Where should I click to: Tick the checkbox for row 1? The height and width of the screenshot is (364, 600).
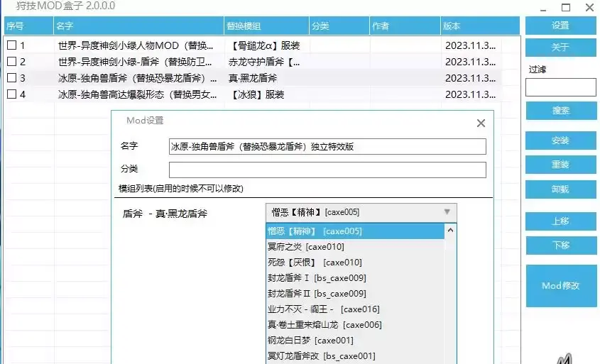(x=11, y=45)
